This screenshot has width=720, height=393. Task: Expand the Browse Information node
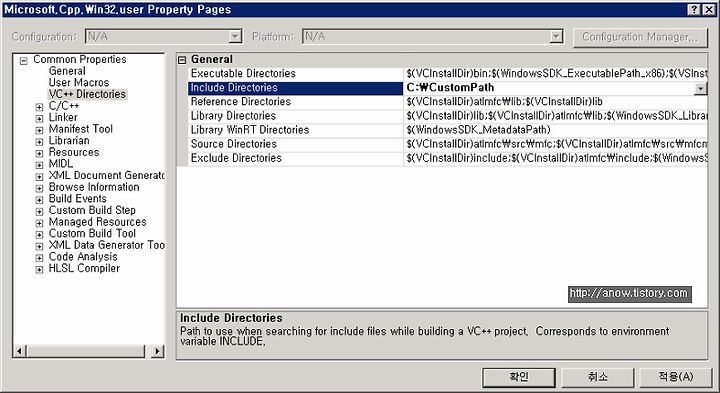(39, 188)
